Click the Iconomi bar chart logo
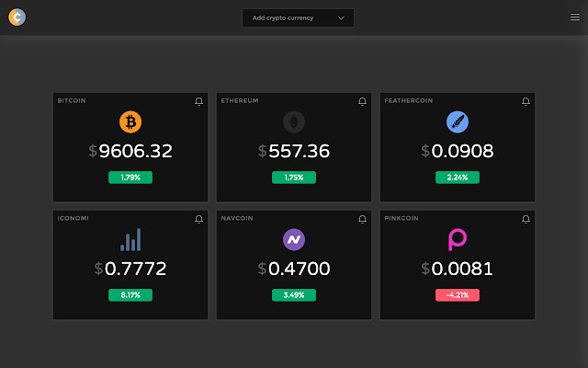The width and height of the screenshot is (588, 368). click(x=130, y=239)
